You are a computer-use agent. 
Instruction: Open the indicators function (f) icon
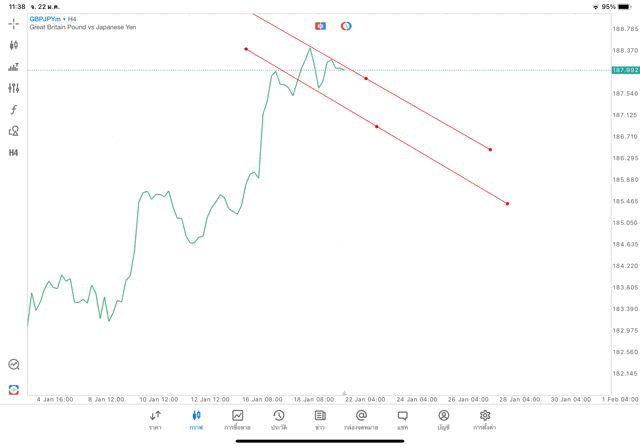tap(14, 110)
